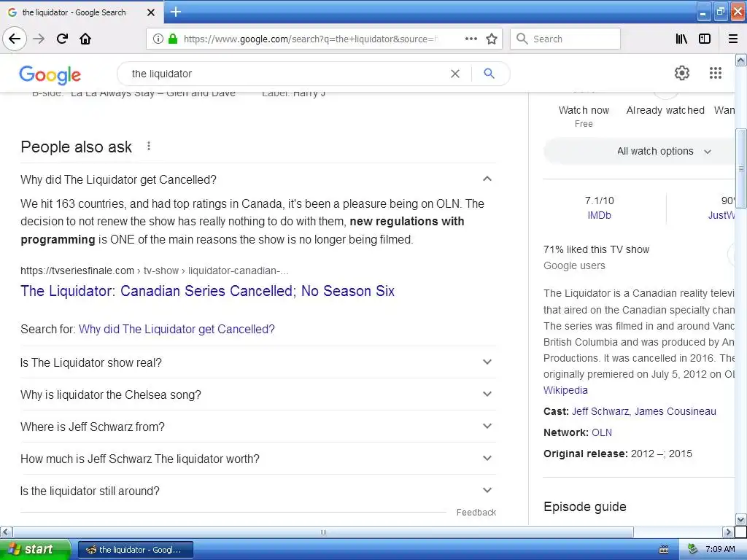Show site information icon in address bar
Screen dimensions: 747x560
[158, 39]
